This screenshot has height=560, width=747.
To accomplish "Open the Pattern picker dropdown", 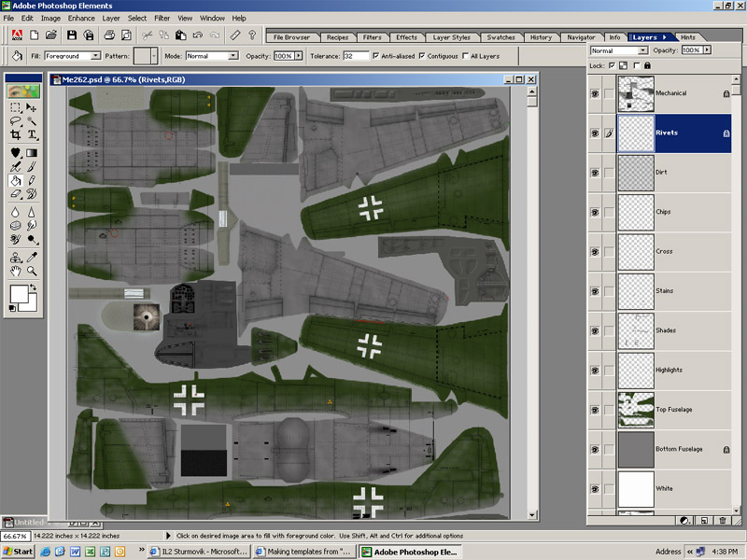I will tap(153, 56).
